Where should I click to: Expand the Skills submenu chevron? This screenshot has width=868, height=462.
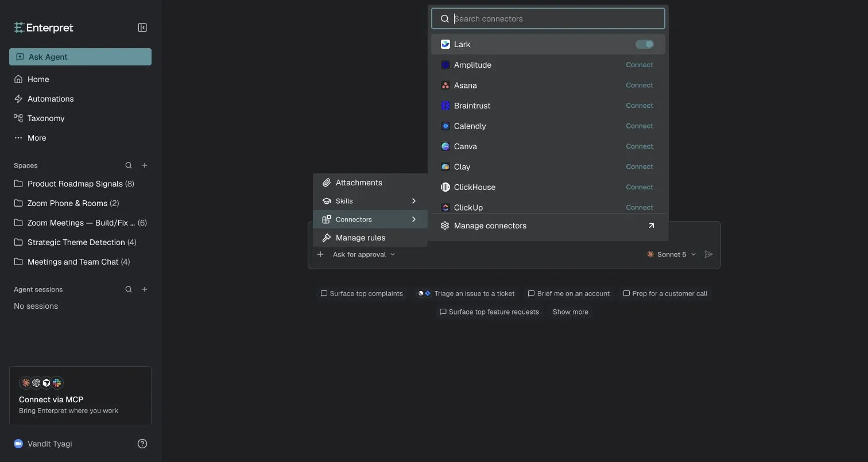point(413,201)
